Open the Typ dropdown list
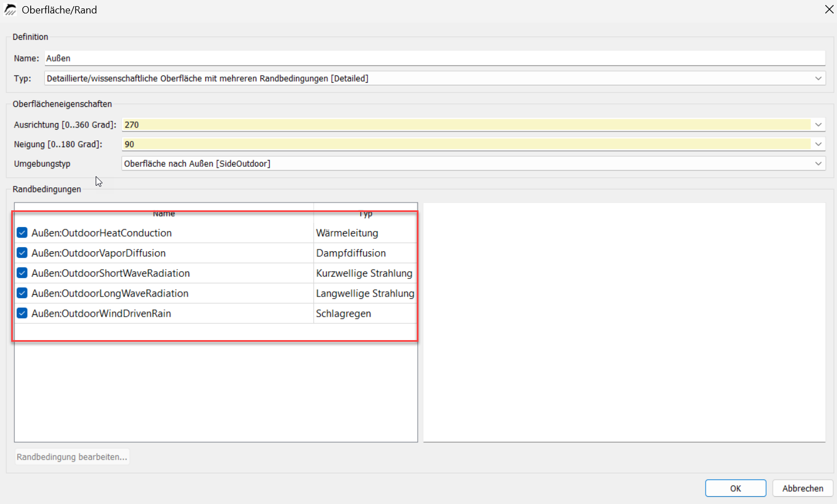Screen dimensions: 837x504 point(434,78)
